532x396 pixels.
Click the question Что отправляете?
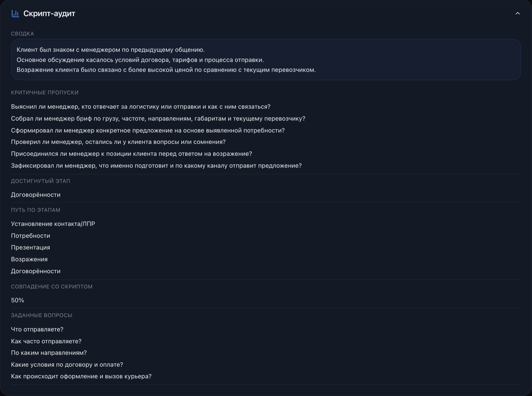point(37,329)
